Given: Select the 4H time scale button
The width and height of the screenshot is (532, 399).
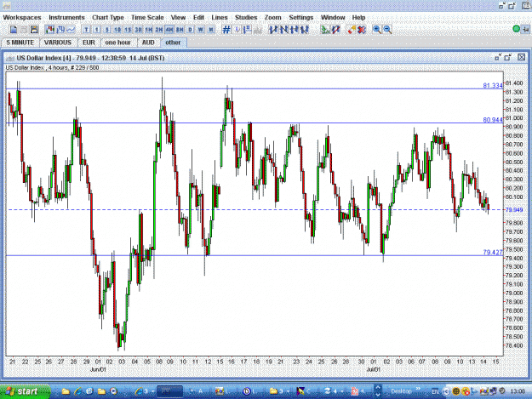Looking at the screenshot, I should [x=169, y=30].
